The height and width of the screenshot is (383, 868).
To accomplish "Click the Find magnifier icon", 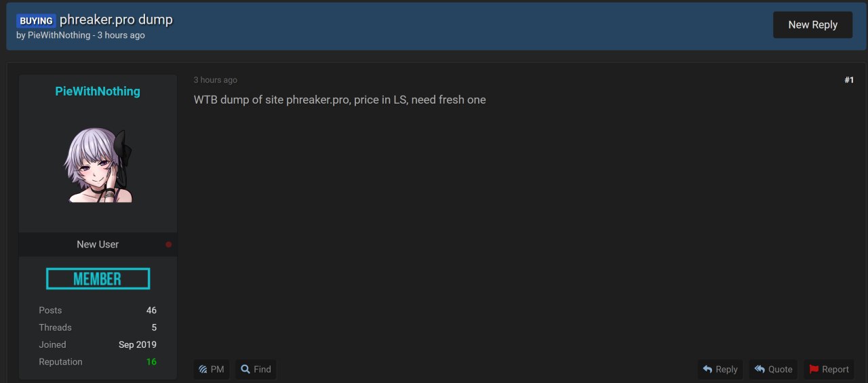I will (x=245, y=369).
